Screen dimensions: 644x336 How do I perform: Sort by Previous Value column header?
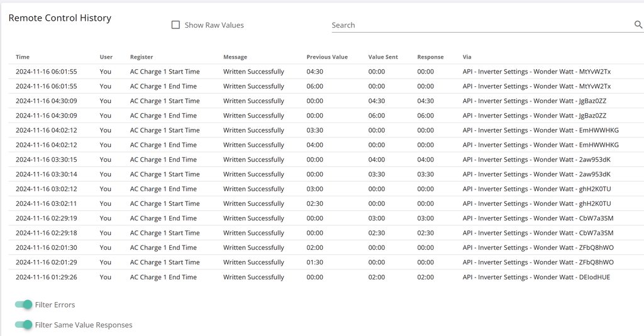click(327, 57)
